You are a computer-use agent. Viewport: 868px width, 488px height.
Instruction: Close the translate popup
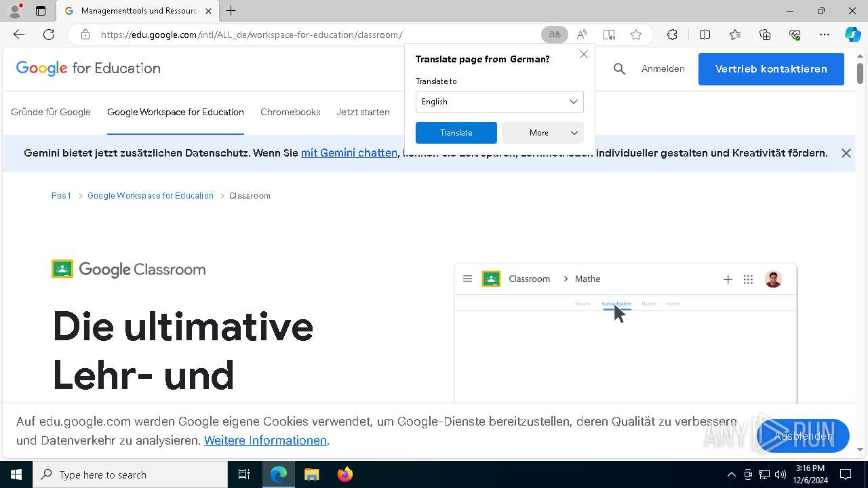pyautogui.click(x=584, y=54)
